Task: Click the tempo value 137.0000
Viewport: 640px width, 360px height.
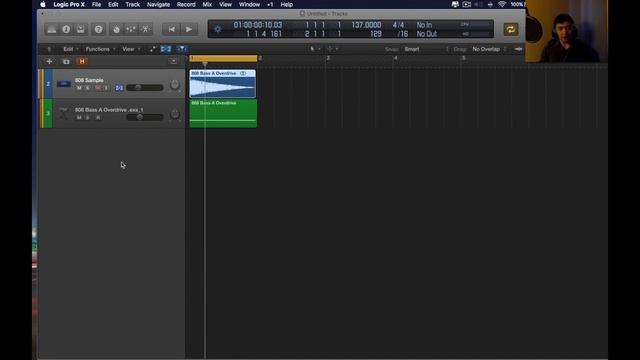Action: (366, 25)
